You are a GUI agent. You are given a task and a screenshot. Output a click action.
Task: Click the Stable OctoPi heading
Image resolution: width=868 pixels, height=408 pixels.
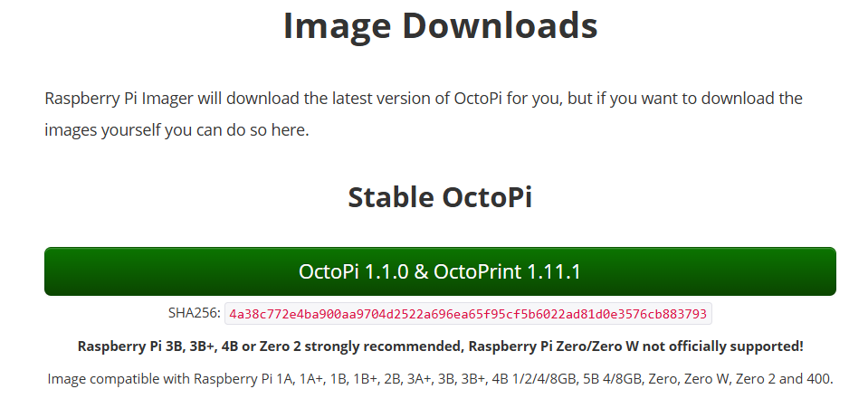440,197
